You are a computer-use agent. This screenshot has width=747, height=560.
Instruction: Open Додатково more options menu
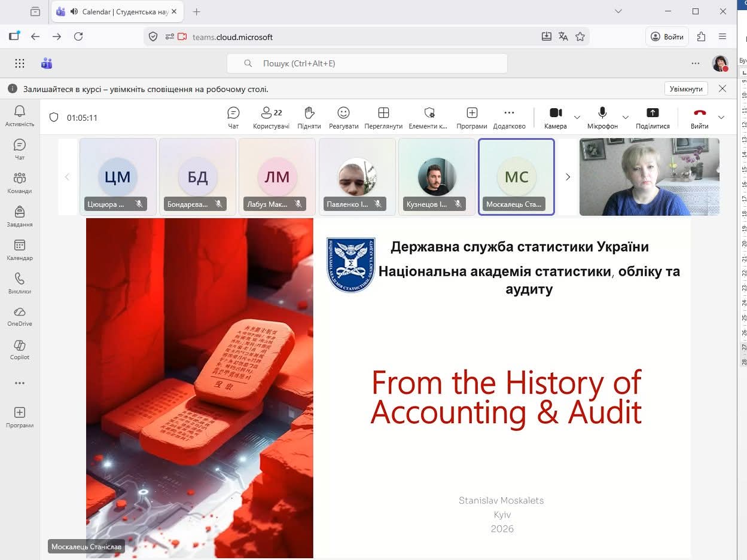(509, 117)
